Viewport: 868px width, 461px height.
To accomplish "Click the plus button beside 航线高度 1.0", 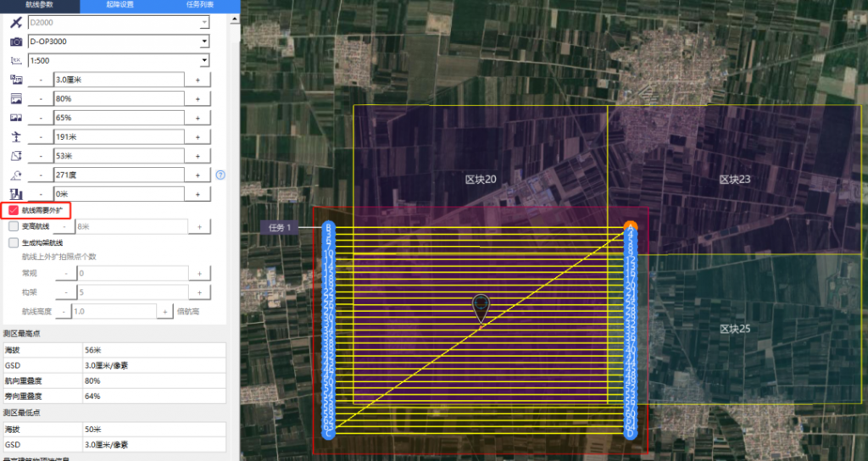I will click(164, 312).
